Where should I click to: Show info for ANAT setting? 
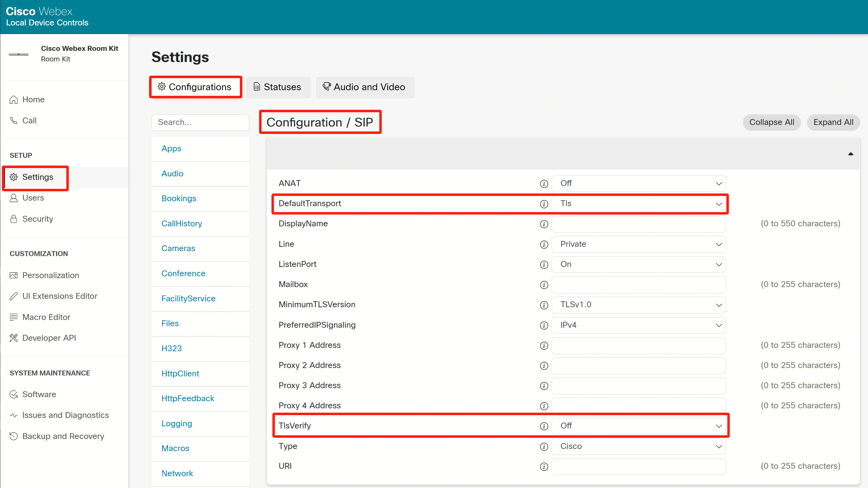544,184
